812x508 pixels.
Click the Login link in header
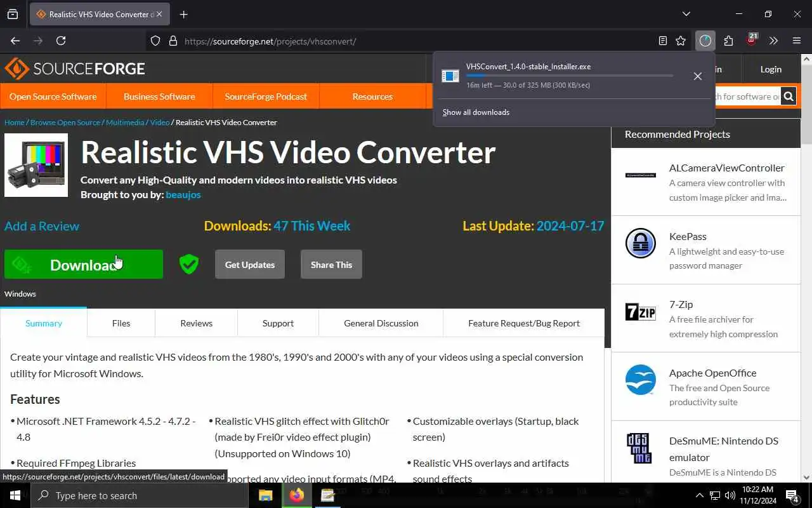(771, 69)
